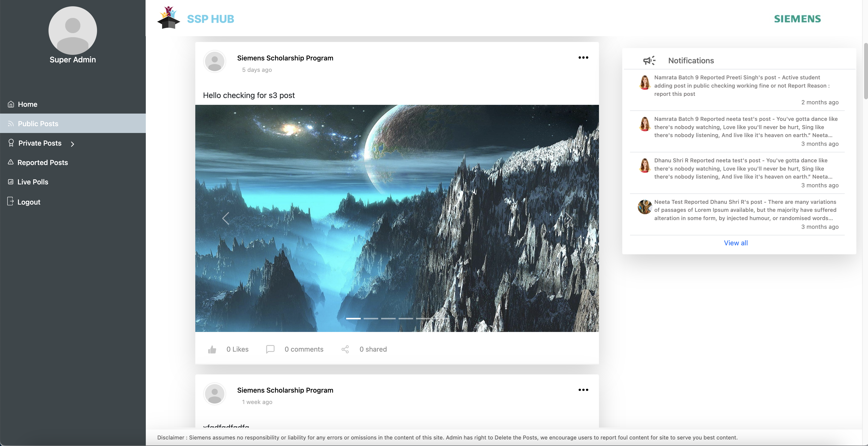Image resolution: width=868 pixels, height=446 pixels.
Task: Click the Siemens logo in header
Action: [797, 19]
